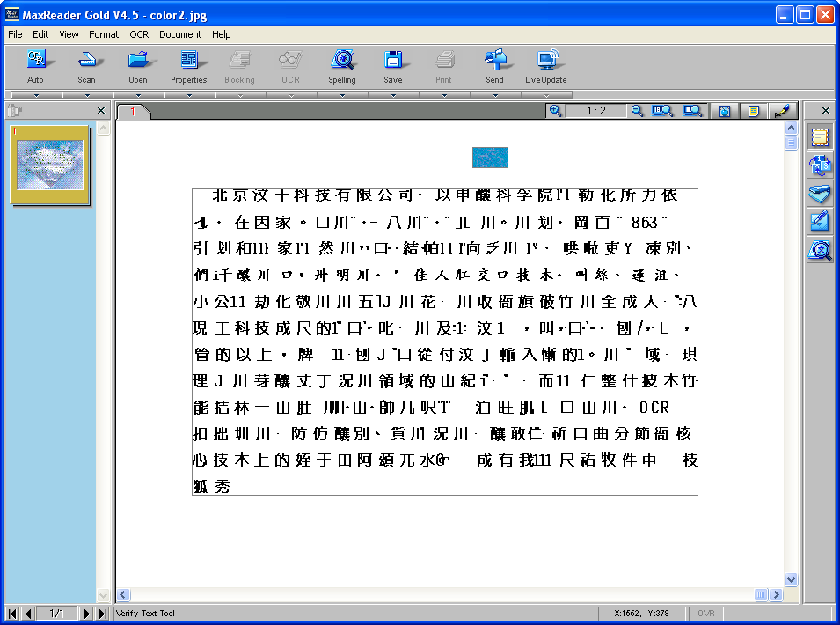
Task: Click the Send toolbar icon
Action: [494, 67]
